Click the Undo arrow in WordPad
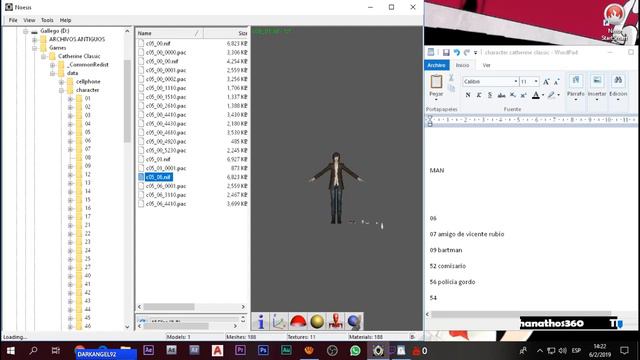Image resolution: width=640 pixels, height=360 pixels. click(x=456, y=52)
